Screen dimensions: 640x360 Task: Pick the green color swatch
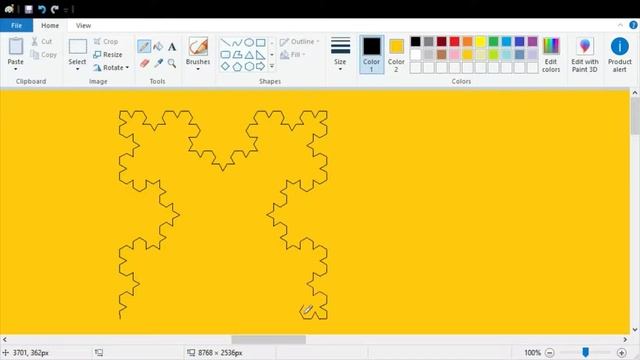(x=493, y=41)
